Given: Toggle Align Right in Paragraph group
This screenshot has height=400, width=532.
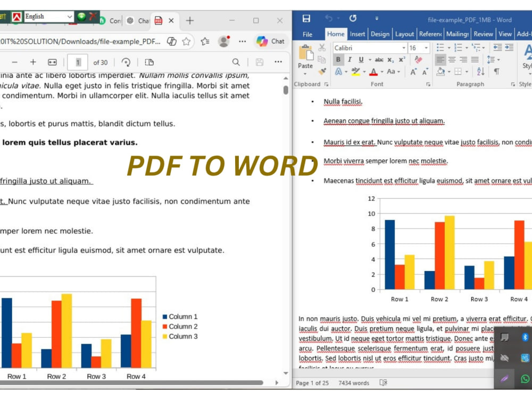Looking at the screenshot, I should click(x=463, y=60).
